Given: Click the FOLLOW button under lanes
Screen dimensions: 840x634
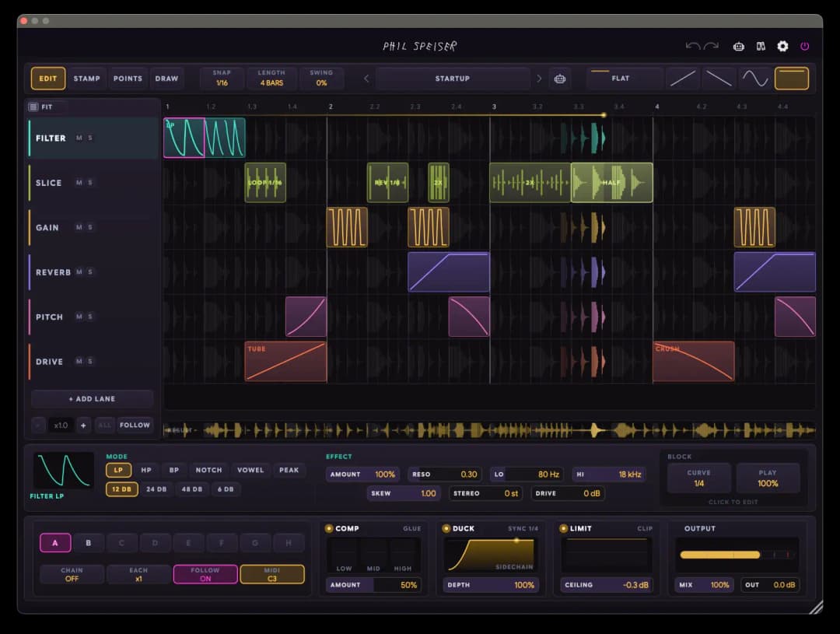Looking at the screenshot, I should (x=135, y=425).
